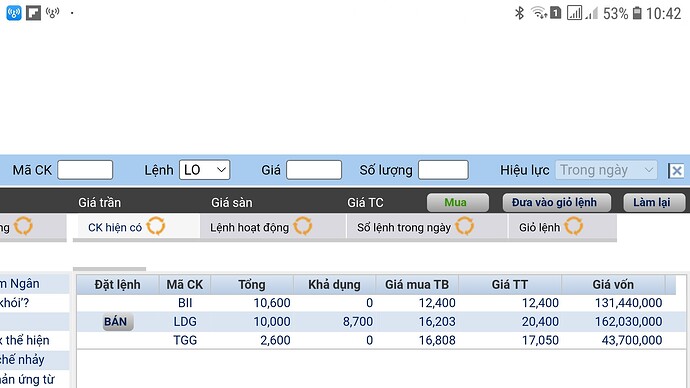Refresh the Sổ lệnh trong ngày icon
Screen dimensions: 690x388
click(465, 227)
